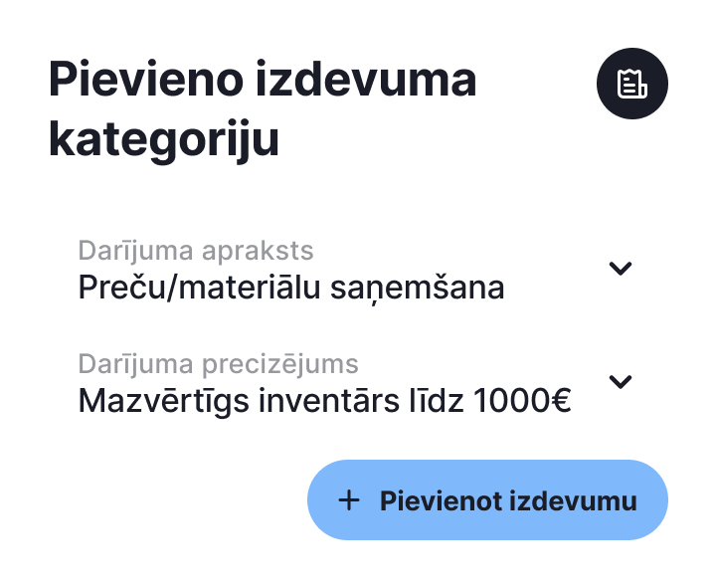
Task: Expand the Darījuma precizējums chevron
Action: 621,382
